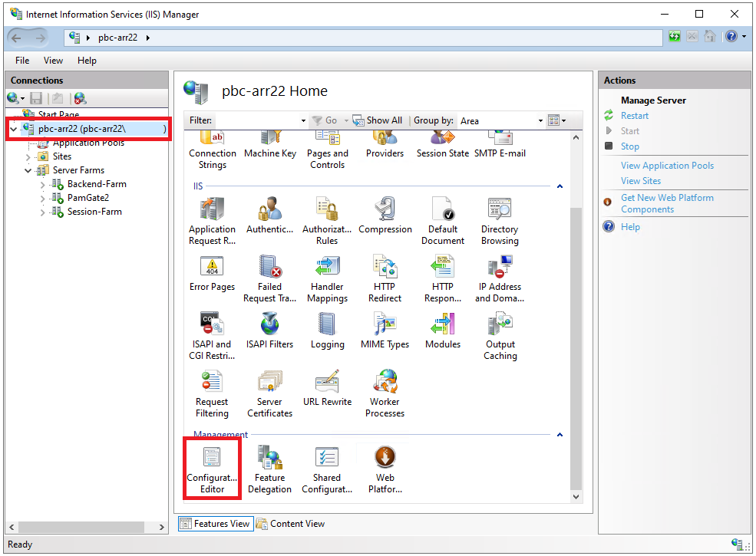Open HTTP Response Headers feature
This screenshot has height=556, width=756.
pos(443,279)
